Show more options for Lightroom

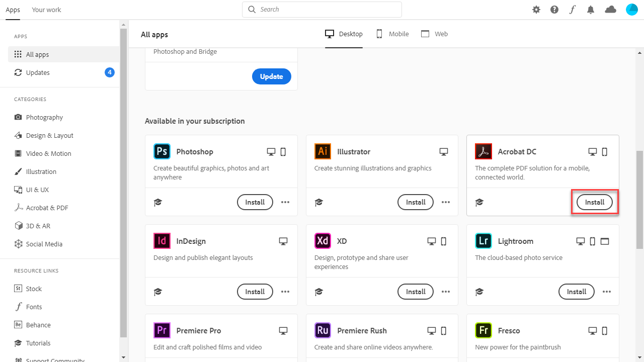607,292
